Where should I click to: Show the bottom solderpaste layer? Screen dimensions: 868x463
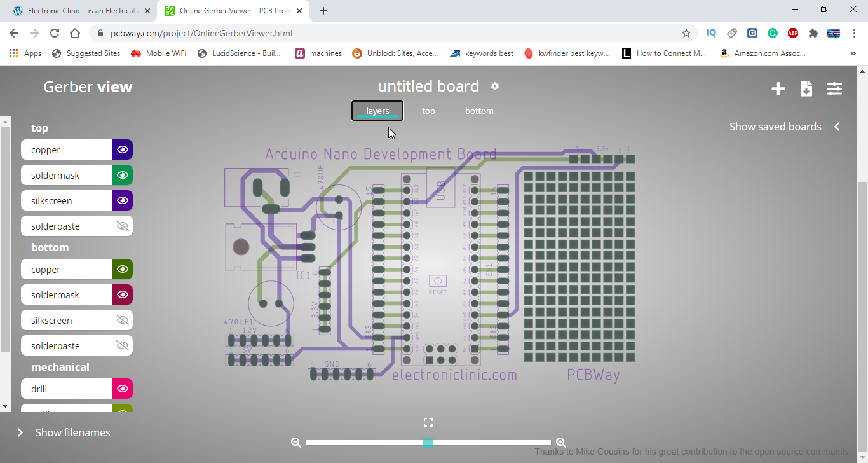coord(123,346)
